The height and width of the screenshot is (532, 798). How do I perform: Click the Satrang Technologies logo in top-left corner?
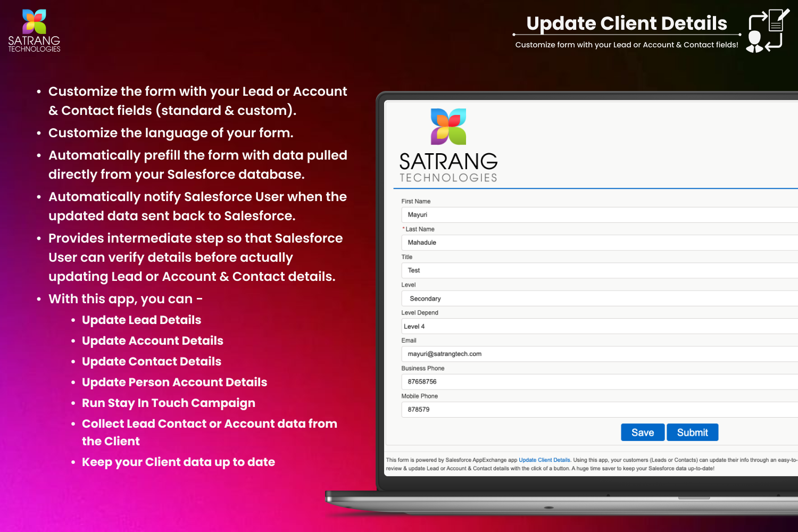(x=34, y=31)
